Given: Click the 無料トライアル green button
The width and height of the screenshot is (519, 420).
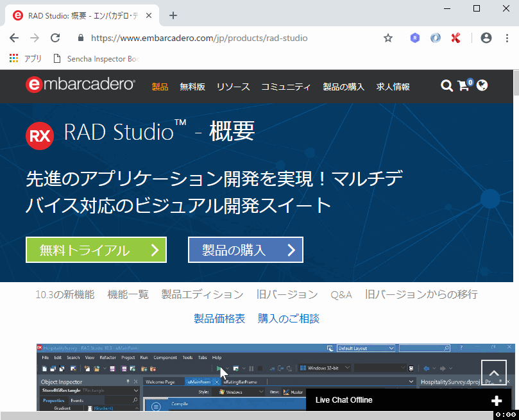Looking at the screenshot, I should pos(95,249).
